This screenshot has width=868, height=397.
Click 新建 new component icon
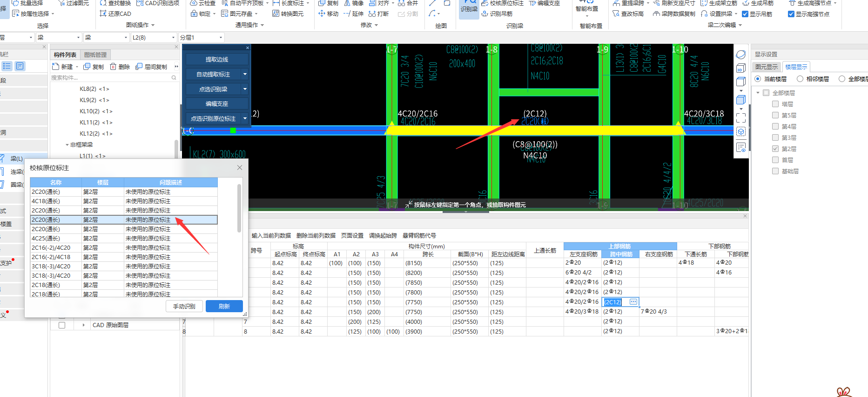62,67
